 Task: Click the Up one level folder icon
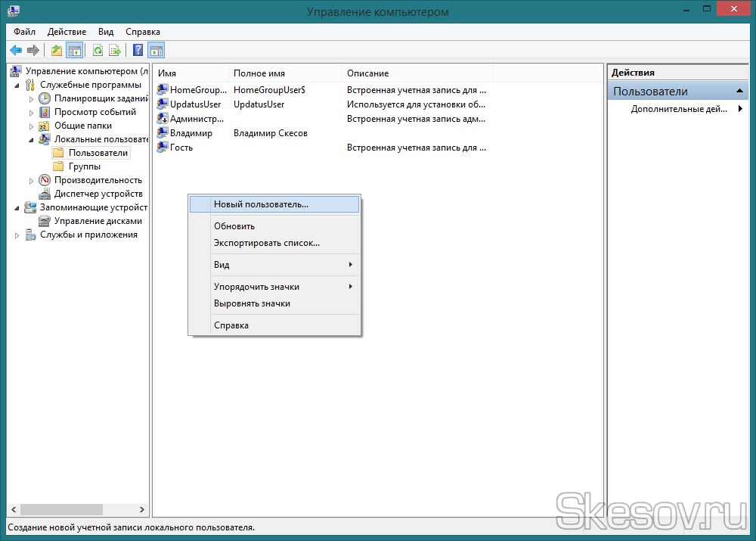(57, 51)
